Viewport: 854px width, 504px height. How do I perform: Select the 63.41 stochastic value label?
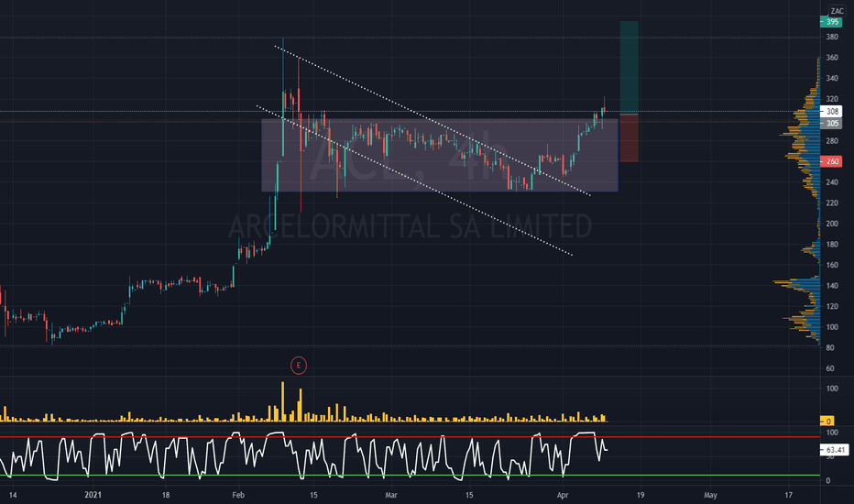tap(835, 450)
